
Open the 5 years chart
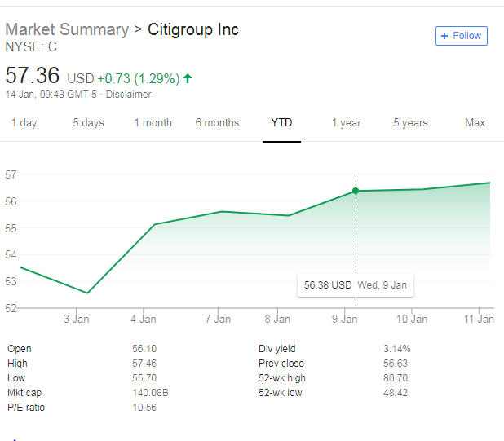[410, 123]
